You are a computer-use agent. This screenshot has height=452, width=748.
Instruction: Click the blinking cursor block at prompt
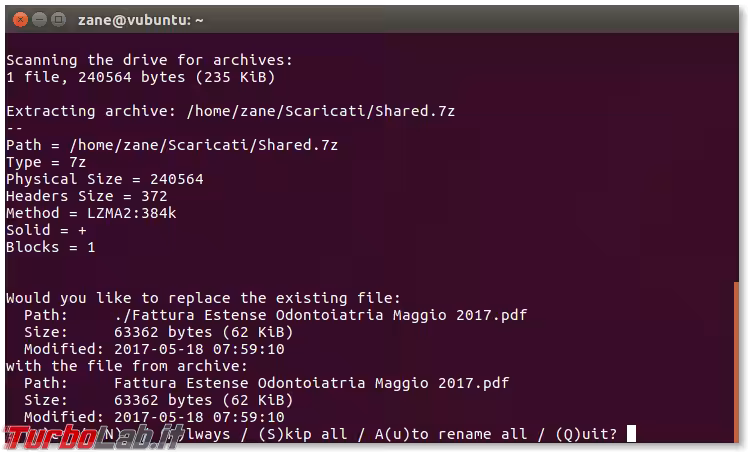(630, 434)
